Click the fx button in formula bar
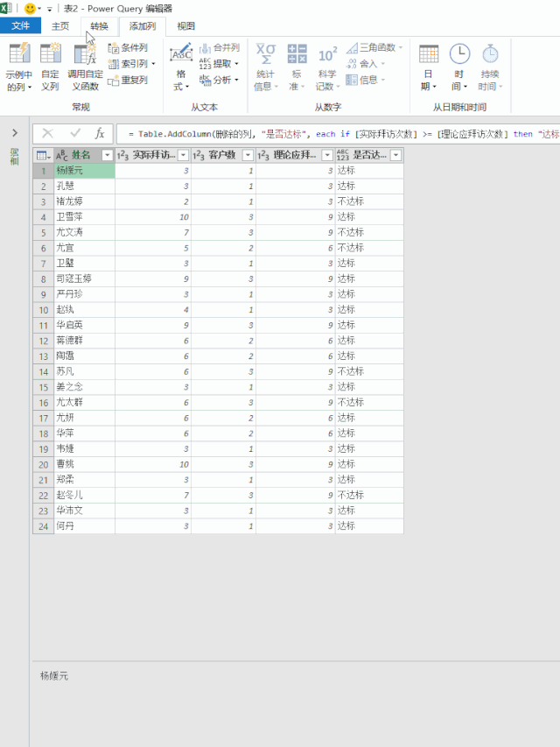The height and width of the screenshot is (747, 560). pyautogui.click(x=100, y=133)
